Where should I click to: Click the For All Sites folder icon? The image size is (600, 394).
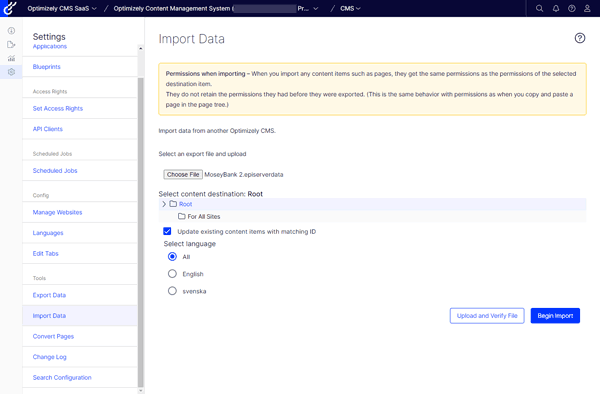tap(181, 217)
